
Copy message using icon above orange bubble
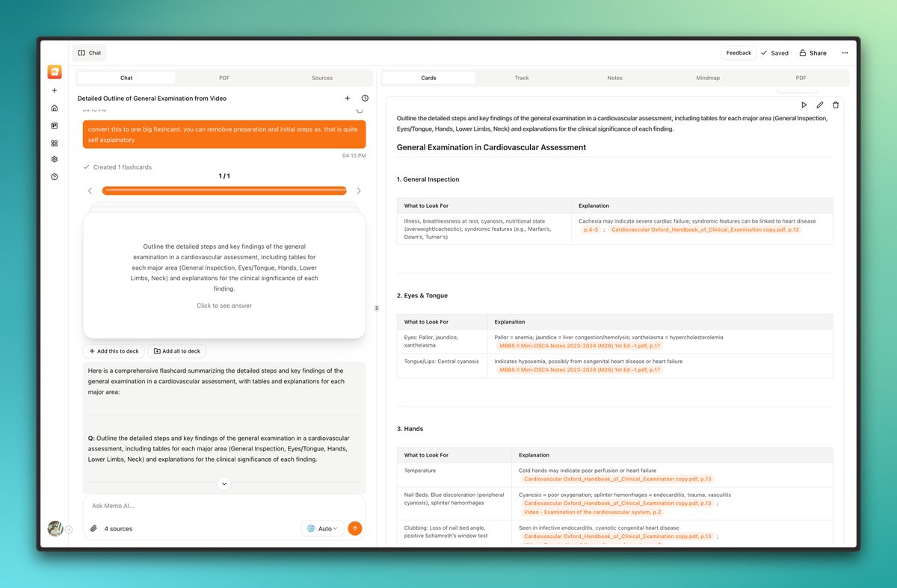(x=359, y=111)
